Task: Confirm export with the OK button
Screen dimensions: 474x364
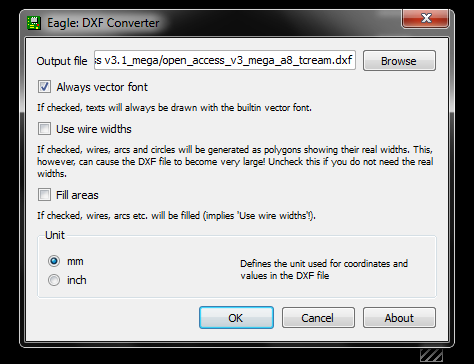Action: [x=236, y=318]
